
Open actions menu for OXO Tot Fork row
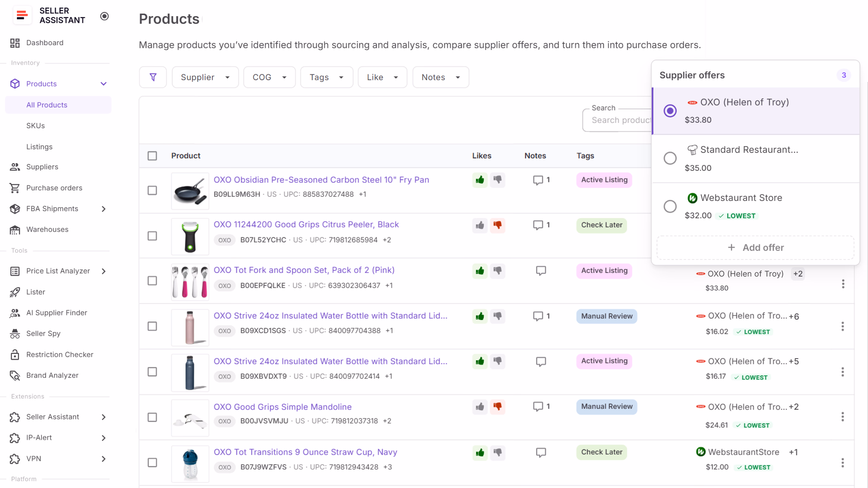[x=843, y=284]
